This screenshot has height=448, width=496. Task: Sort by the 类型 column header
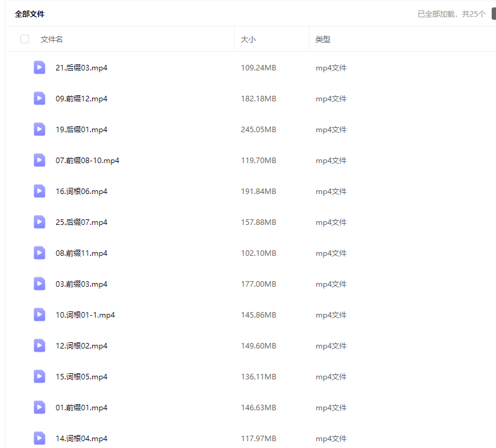(x=323, y=39)
